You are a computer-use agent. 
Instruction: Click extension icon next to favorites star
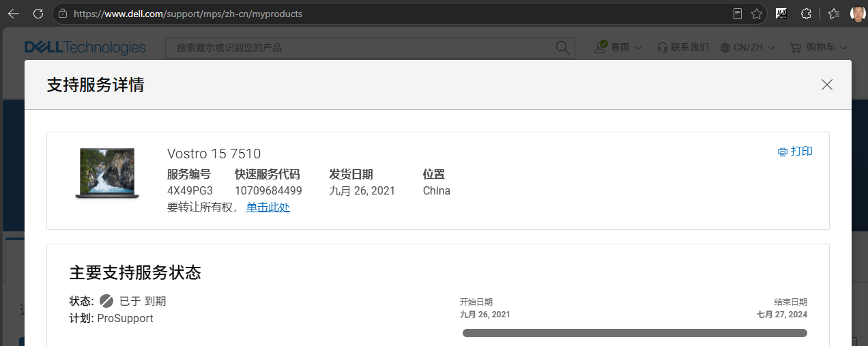tap(781, 14)
